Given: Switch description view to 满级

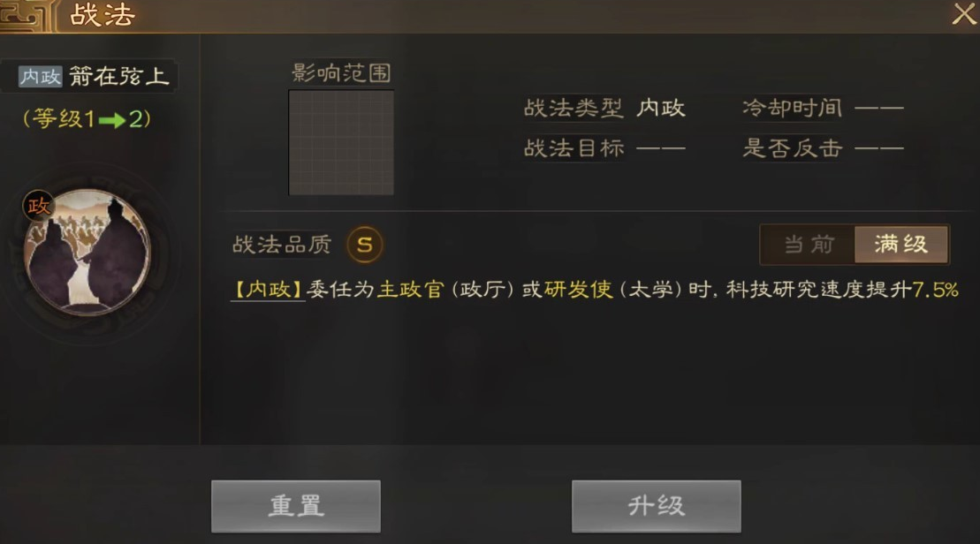Looking at the screenshot, I should pyautogui.click(x=901, y=245).
